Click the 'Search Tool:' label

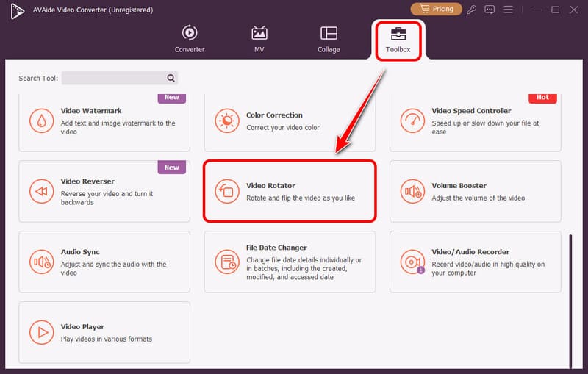pos(38,79)
